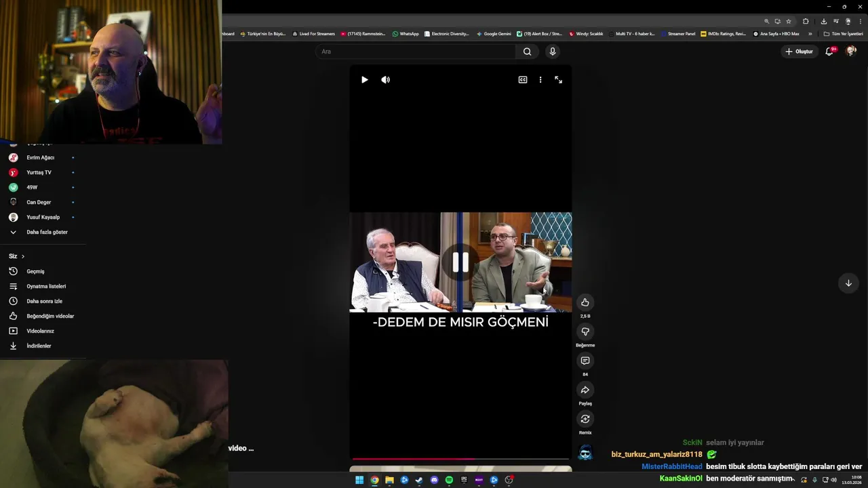Enter fullscreen on the Shorts player
This screenshot has width=868, height=488.
pos(558,80)
